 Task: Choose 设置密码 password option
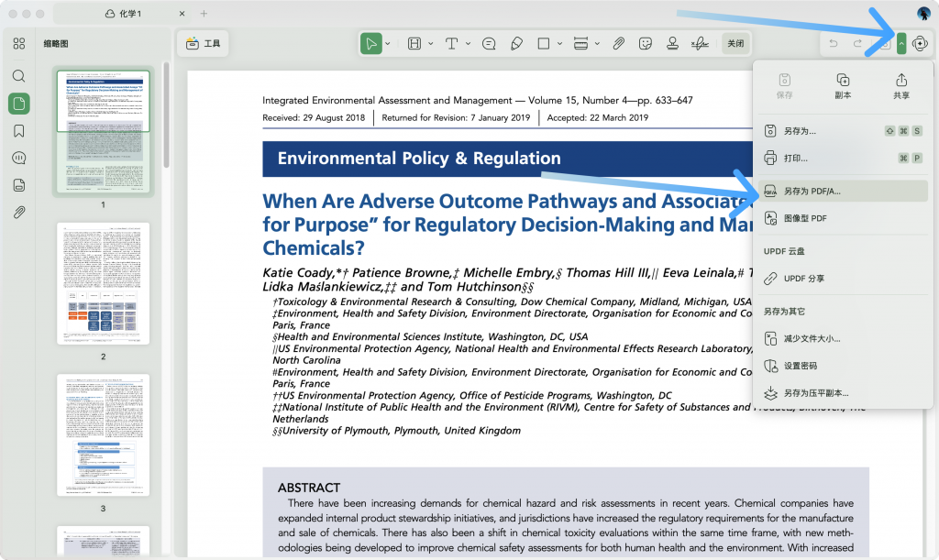tap(843, 366)
